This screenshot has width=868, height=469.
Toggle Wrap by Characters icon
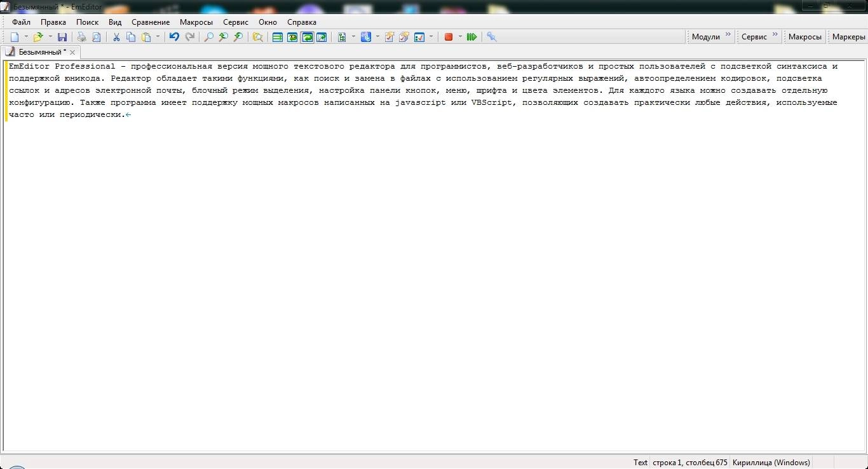click(x=292, y=37)
